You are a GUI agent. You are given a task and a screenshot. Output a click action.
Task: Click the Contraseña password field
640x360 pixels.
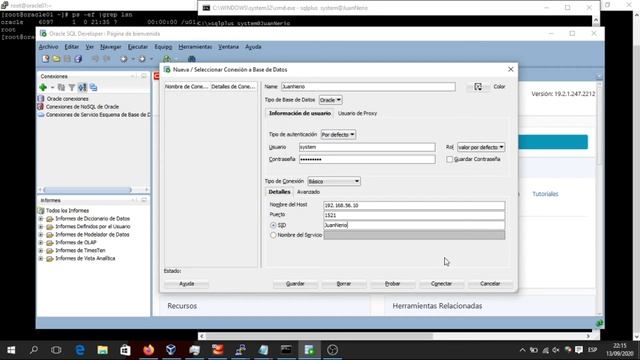click(x=367, y=159)
